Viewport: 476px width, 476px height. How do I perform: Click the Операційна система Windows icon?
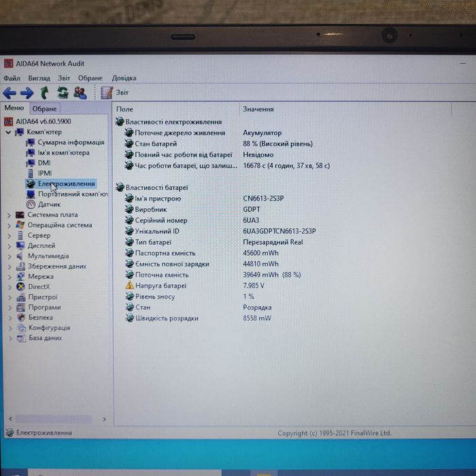(20, 225)
